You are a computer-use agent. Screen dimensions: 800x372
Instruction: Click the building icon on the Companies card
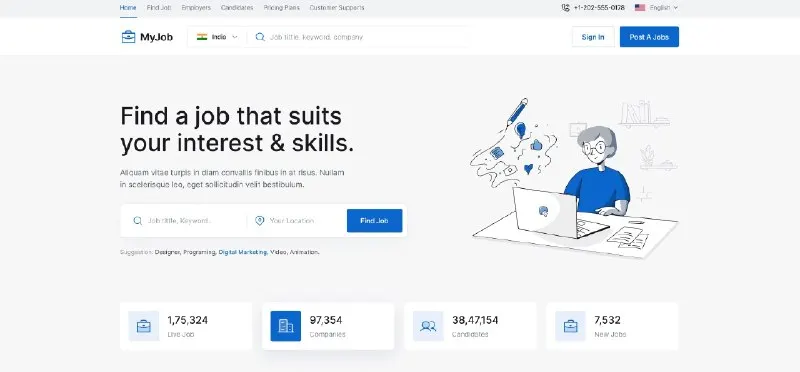[x=286, y=326]
